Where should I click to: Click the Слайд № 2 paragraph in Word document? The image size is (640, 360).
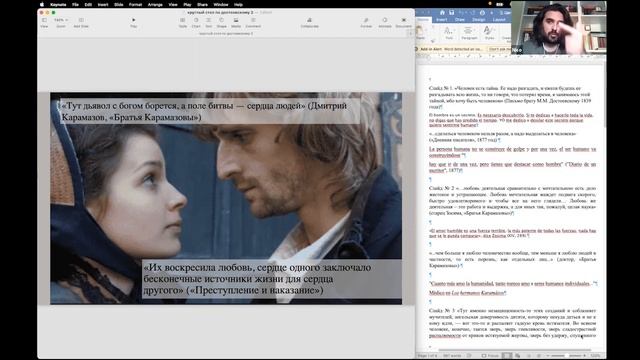coord(512,200)
